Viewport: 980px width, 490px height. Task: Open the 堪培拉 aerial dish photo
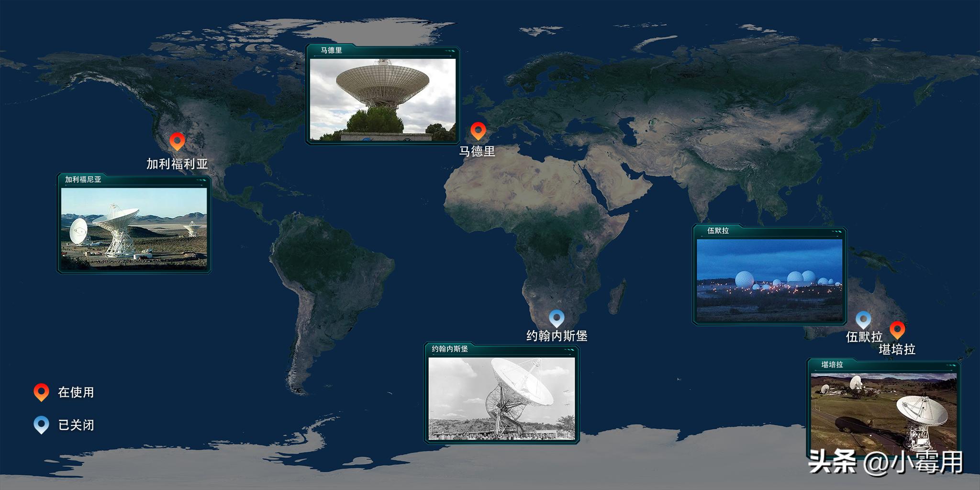pyautogui.click(x=884, y=414)
